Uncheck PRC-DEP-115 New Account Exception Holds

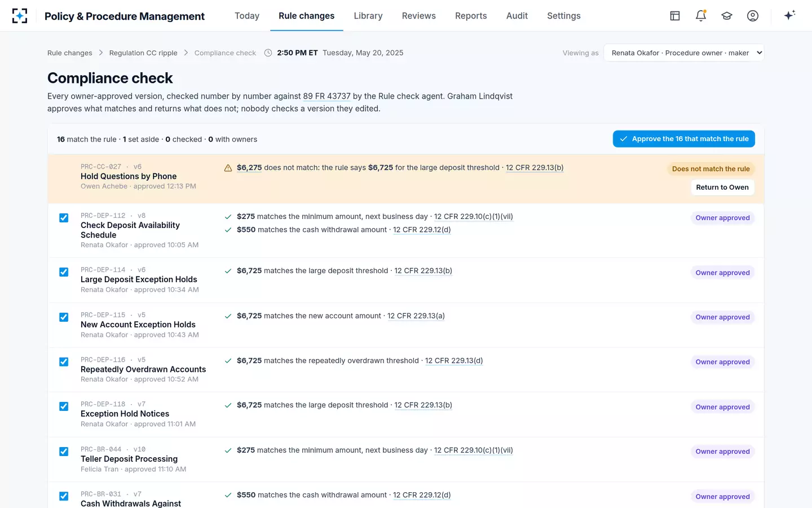(x=64, y=317)
